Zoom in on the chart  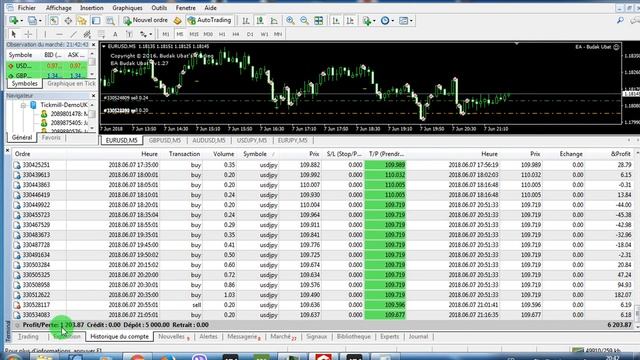coord(290,20)
